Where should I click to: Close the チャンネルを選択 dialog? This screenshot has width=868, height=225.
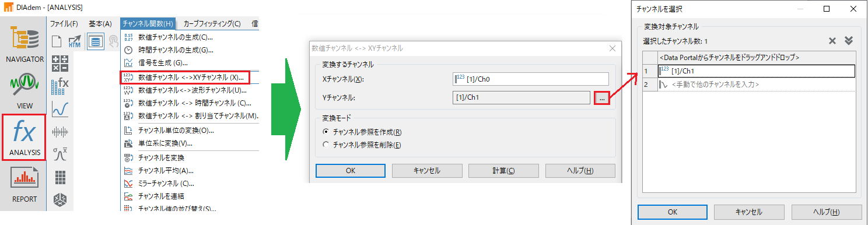(853, 9)
